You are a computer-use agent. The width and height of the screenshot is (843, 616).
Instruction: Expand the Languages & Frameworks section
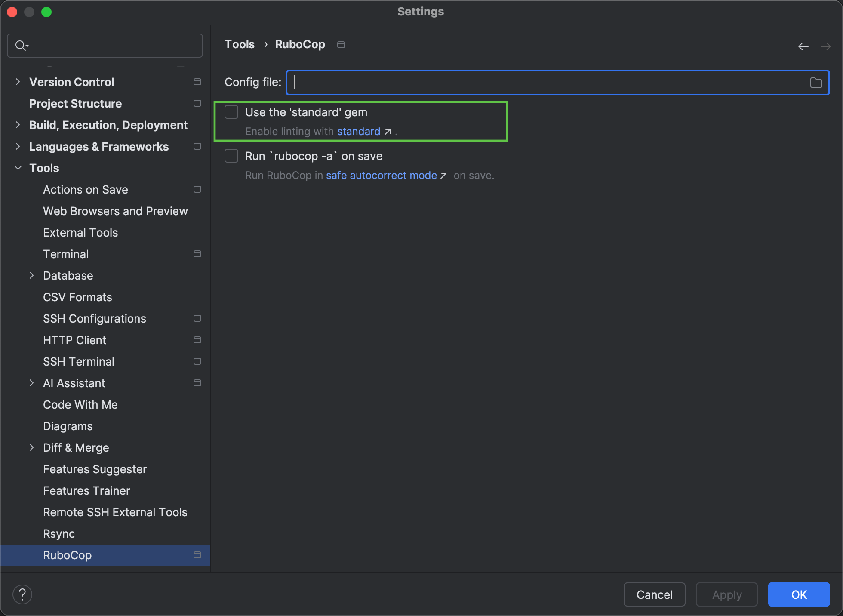point(18,146)
